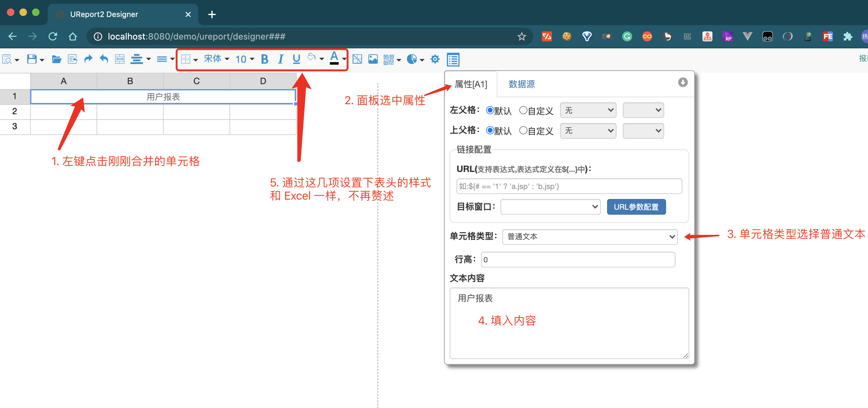Click the background fill color bucket
Screen dimensions: 868x408
(312, 58)
